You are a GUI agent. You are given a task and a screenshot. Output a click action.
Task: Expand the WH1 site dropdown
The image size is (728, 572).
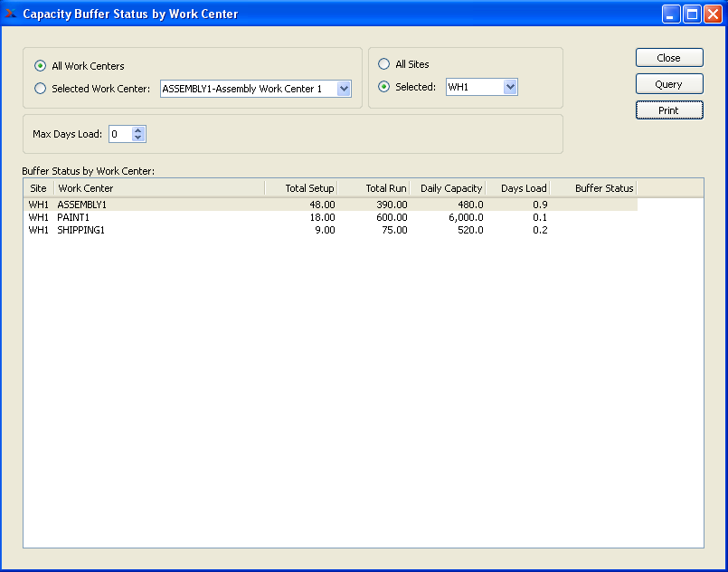(510, 87)
